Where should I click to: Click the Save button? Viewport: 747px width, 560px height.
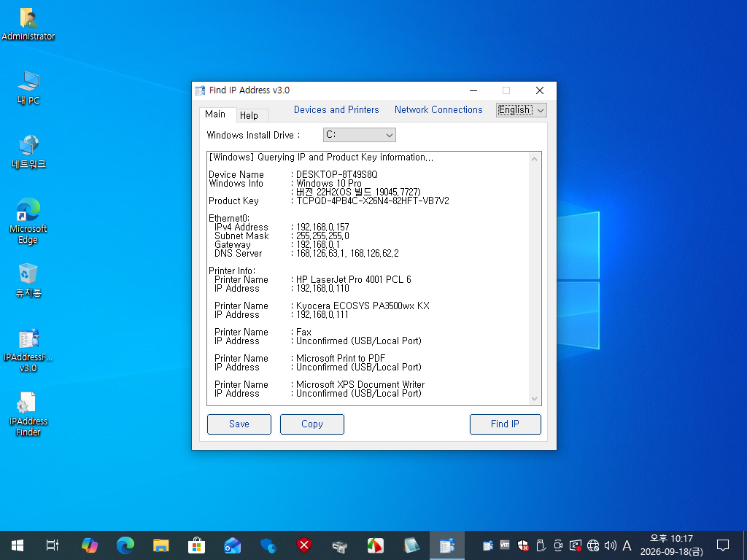point(239,424)
